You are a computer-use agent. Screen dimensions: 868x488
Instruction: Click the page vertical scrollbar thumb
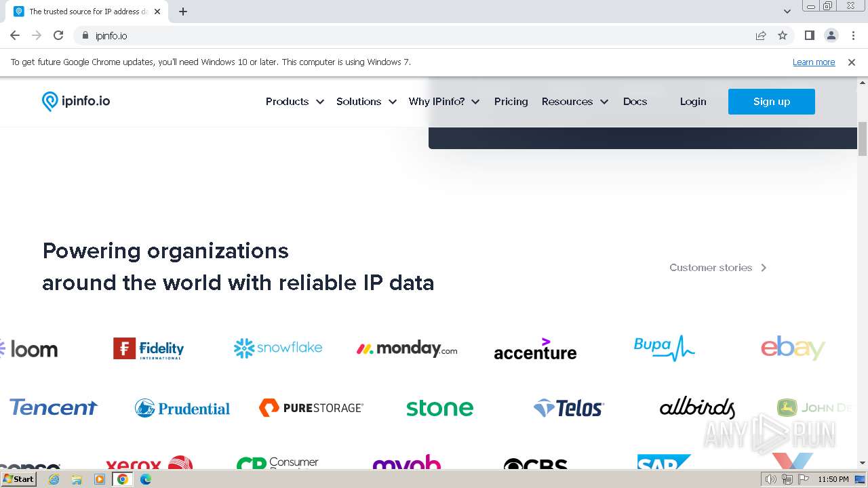(863, 138)
